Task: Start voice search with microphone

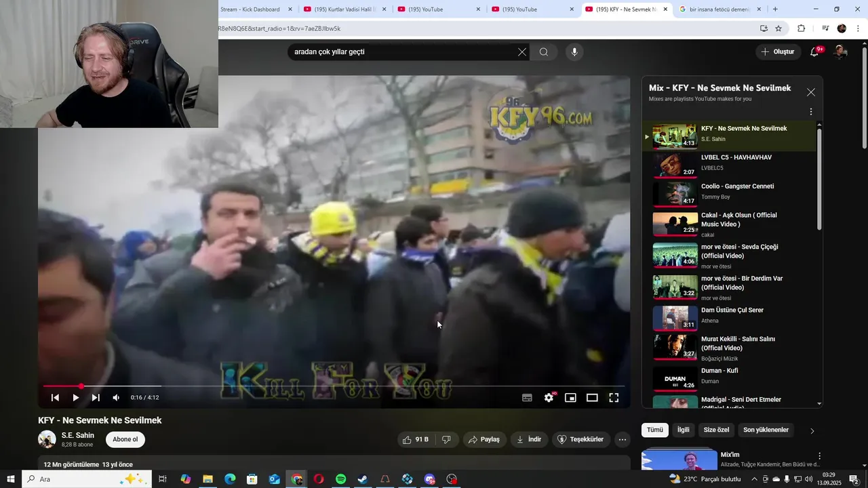Action: coord(574,52)
